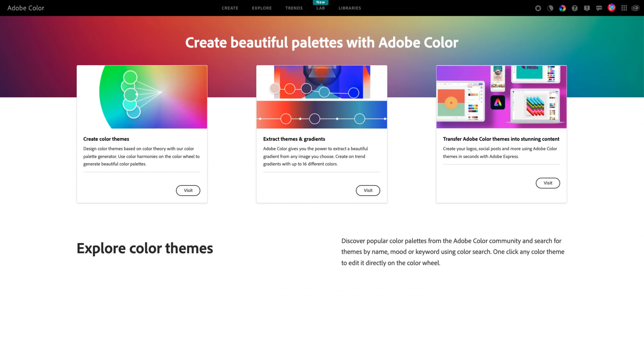Click Visit under Create color themes

[x=188, y=190]
